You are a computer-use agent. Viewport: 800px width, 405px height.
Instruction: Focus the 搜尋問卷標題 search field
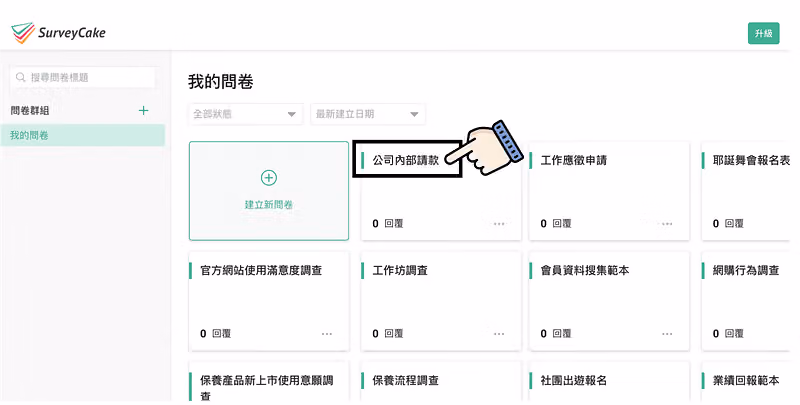(83, 78)
